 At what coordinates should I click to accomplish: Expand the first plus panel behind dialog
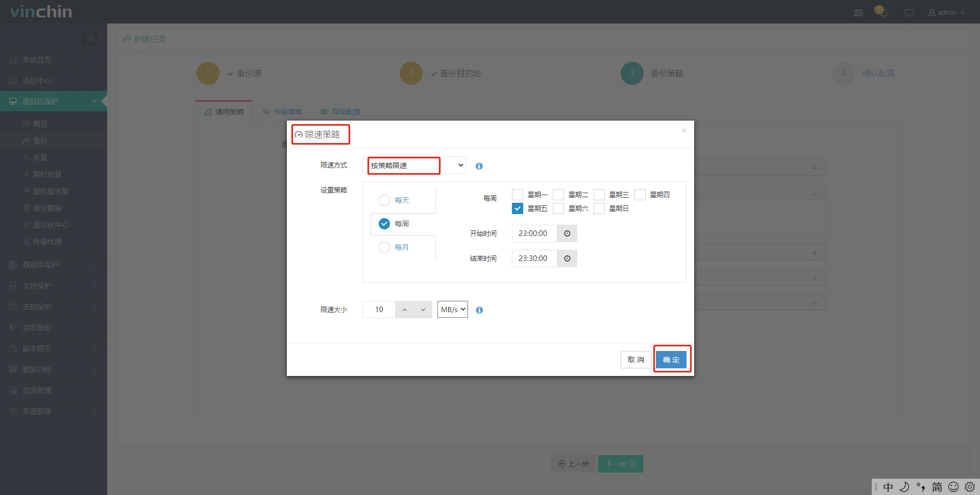click(x=815, y=168)
